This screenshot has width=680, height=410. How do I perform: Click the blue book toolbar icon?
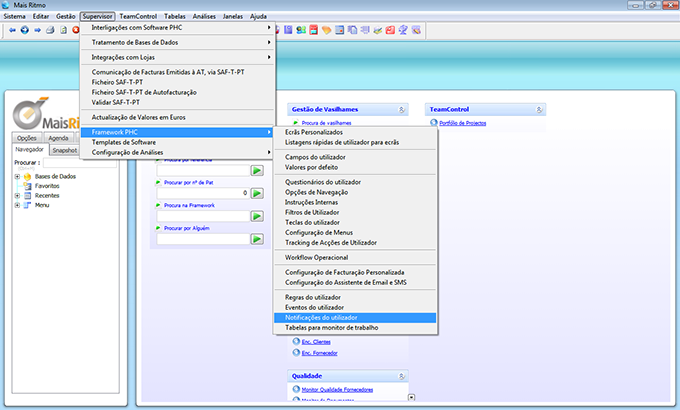pyautogui.click(x=288, y=30)
